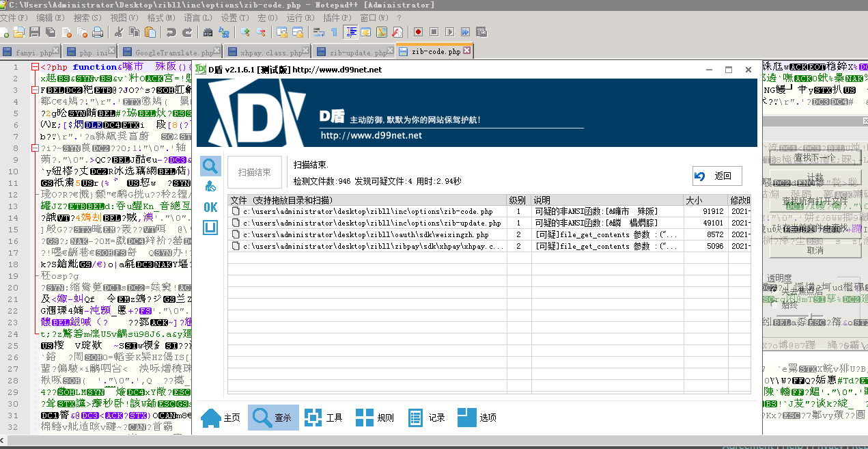Open the 记录 logs section
This screenshot has height=449, width=868.
[x=426, y=417]
